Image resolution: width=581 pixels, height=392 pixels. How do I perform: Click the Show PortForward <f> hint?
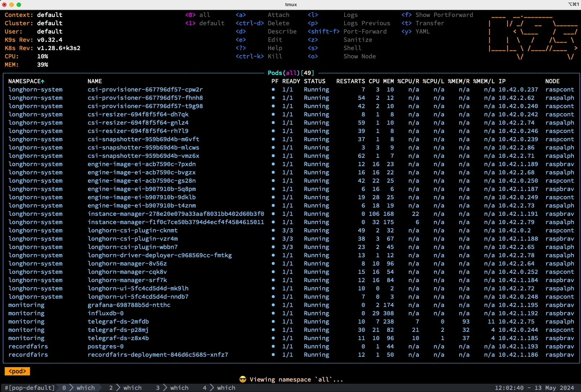tap(437, 15)
